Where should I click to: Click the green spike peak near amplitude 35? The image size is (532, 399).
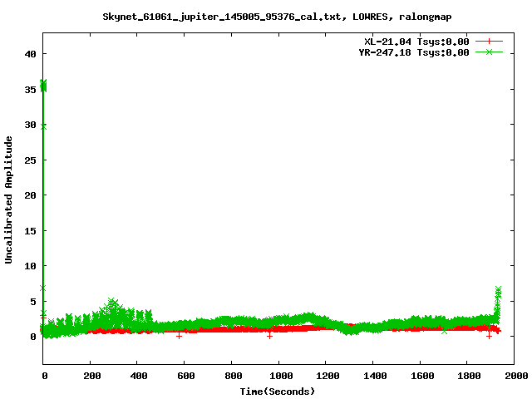coord(43,84)
